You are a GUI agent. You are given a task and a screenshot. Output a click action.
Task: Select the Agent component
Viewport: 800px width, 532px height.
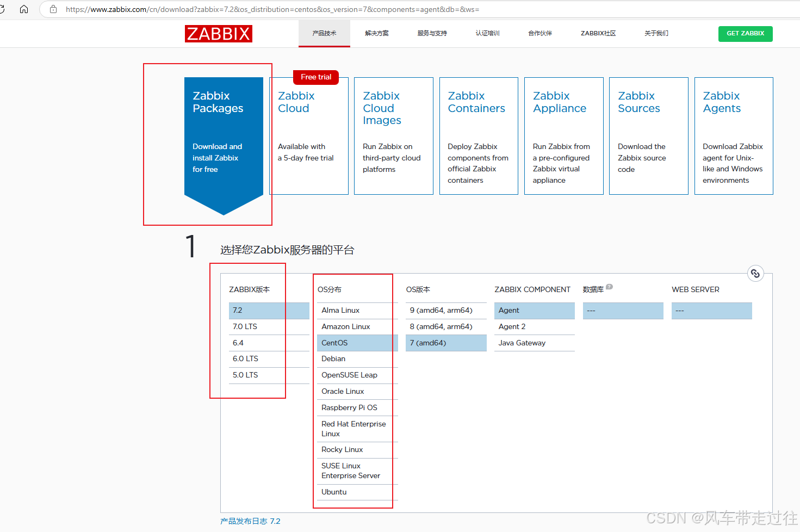[535, 311]
